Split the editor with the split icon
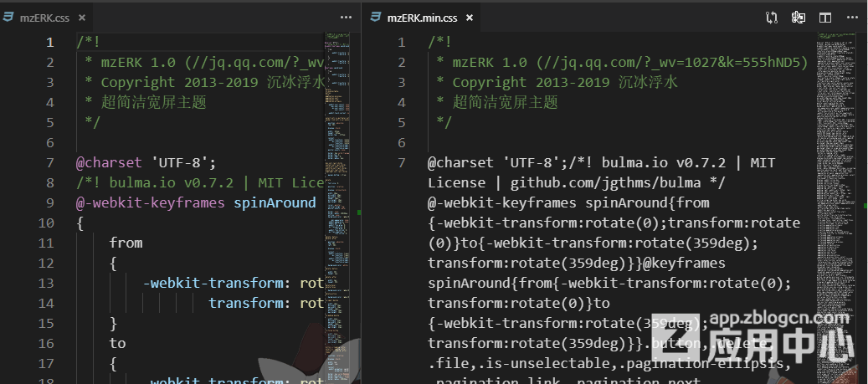Image resolution: width=868 pixels, height=384 pixels. click(824, 17)
